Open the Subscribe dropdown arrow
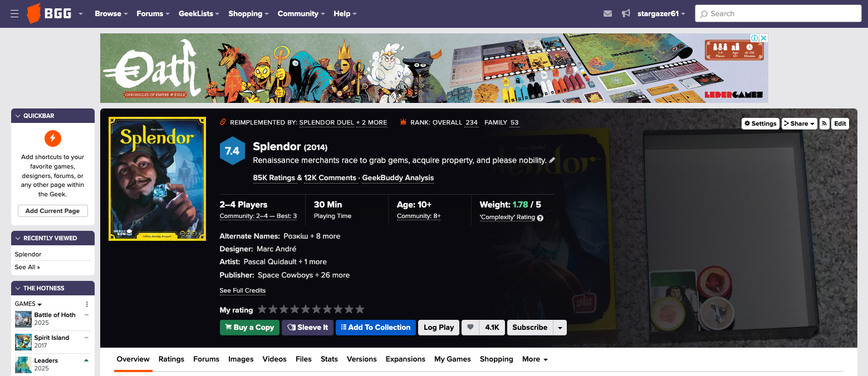This screenshot has height=376, width=868. coord(560,328)
